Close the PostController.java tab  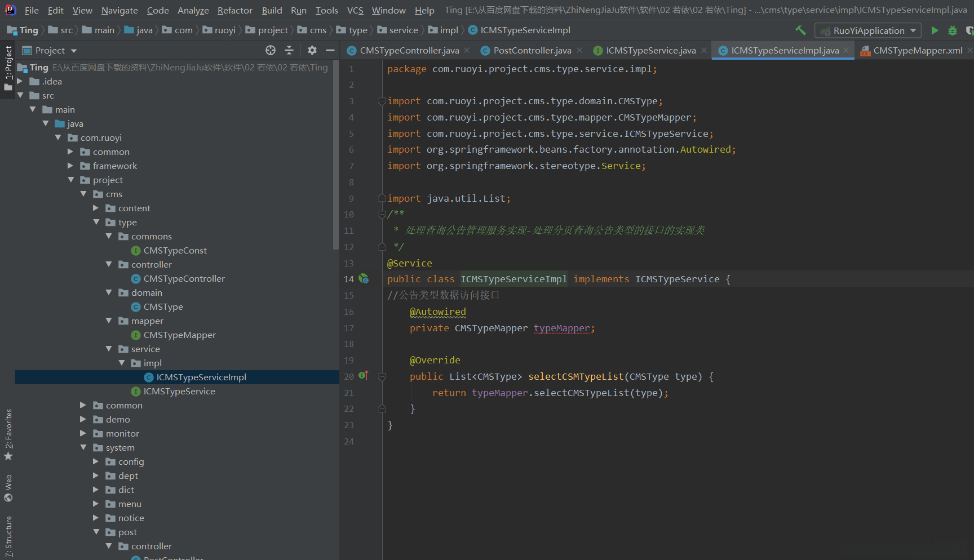point(579,51)
